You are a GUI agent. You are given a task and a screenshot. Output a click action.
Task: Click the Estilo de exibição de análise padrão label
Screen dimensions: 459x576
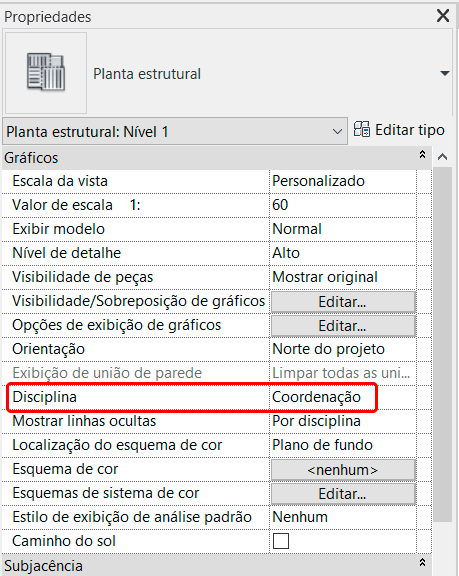click(132, 517)
